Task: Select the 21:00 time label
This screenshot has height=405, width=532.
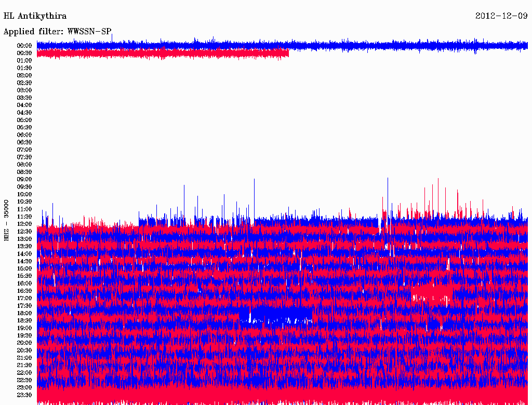Action: [24, 358]
